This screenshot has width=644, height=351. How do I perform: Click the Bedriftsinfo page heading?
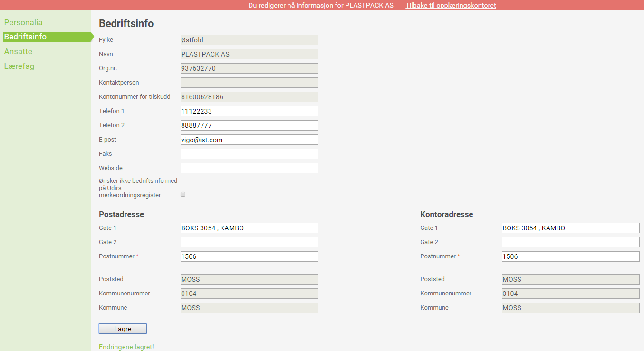coord(126,23)
